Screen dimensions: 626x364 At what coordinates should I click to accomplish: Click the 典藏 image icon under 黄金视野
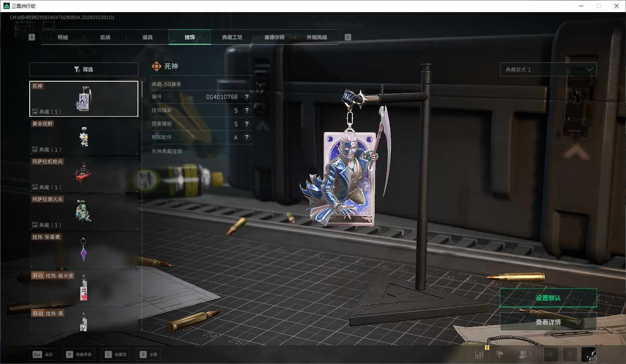(x=35, y=150)
